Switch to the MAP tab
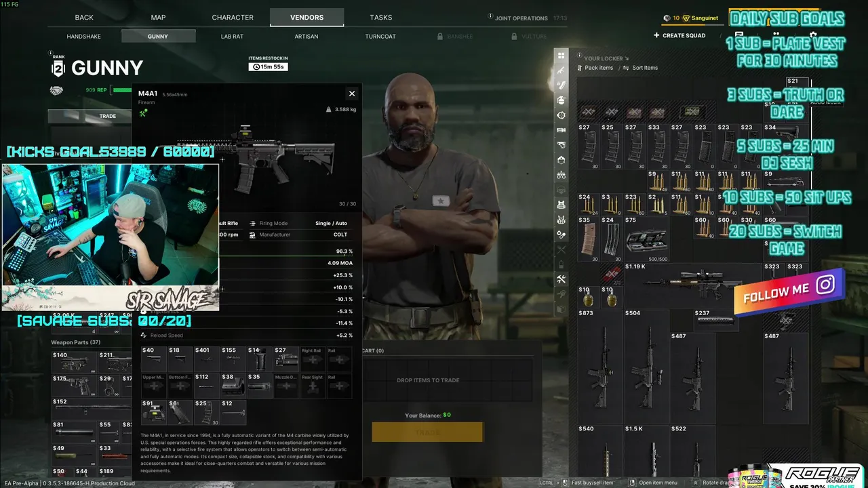 (158, 18)
